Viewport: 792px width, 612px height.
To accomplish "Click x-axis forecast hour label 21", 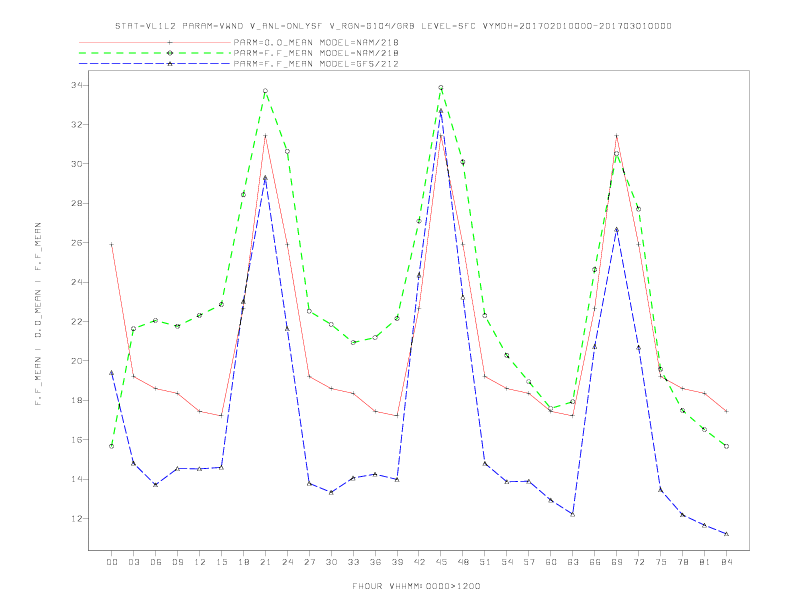I will pyautogui.click(x=265, y=562).
